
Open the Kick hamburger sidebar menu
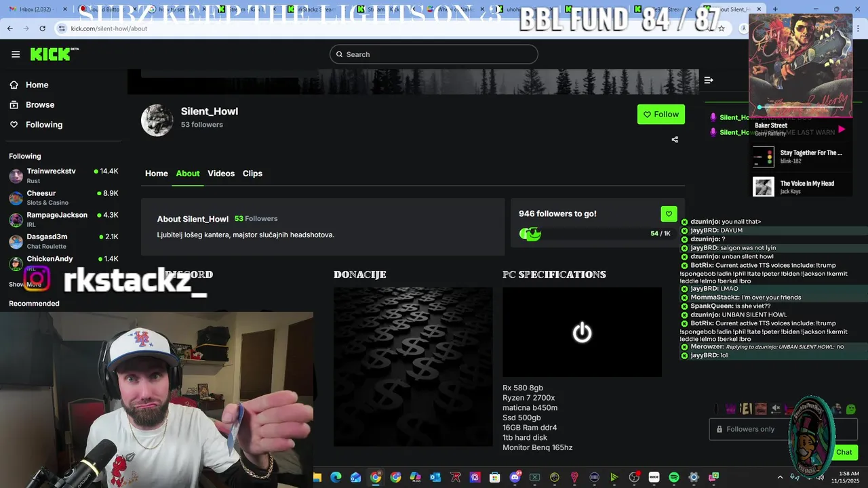click(x=16, y=54)
